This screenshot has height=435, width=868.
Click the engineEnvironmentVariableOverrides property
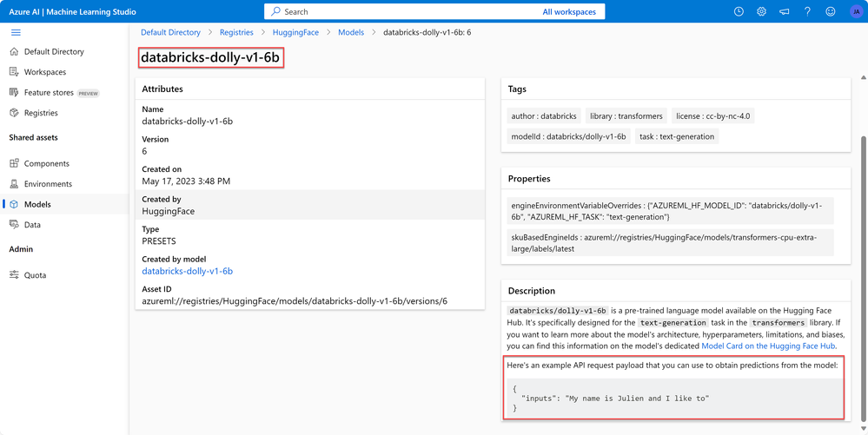[x=670, y=211]
